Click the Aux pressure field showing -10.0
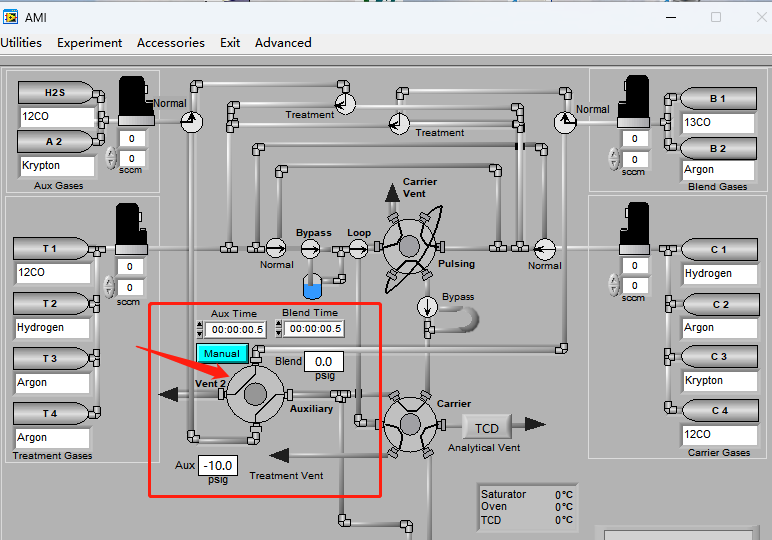This screenshot has height=540, width=772. point(217,465)
